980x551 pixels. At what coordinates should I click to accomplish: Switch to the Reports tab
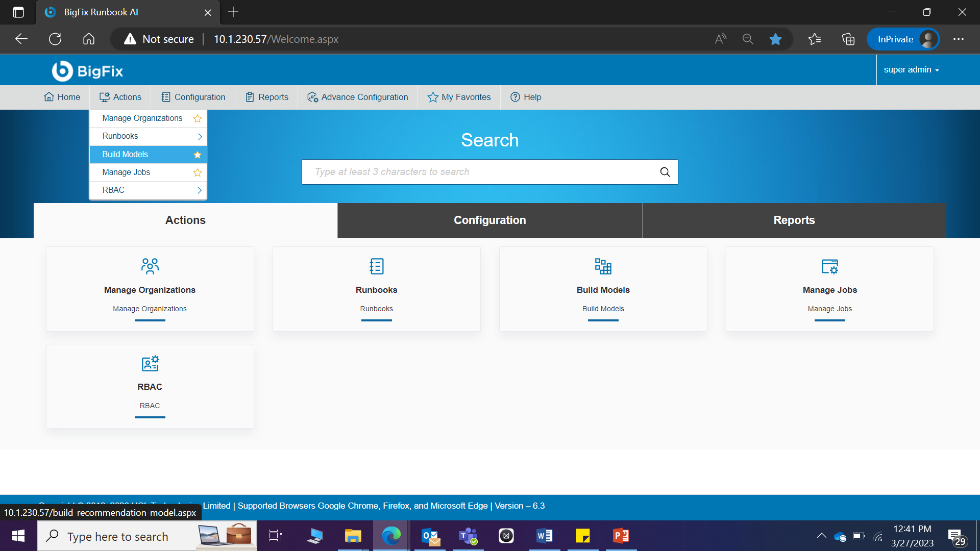794,220
